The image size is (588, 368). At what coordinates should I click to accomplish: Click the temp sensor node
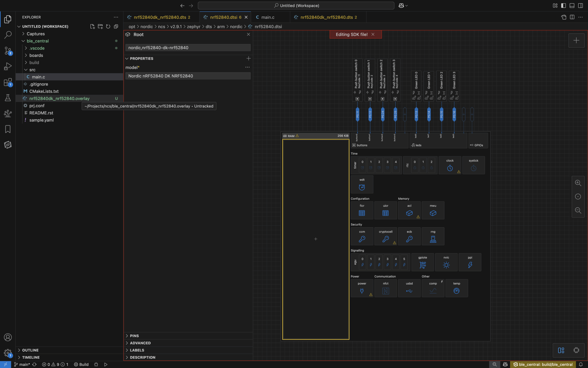456,288
